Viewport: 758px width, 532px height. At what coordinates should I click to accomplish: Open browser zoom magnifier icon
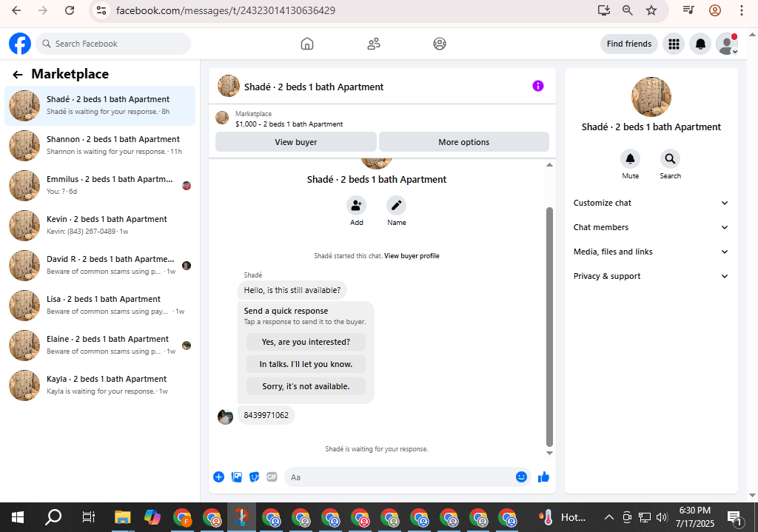628,10
